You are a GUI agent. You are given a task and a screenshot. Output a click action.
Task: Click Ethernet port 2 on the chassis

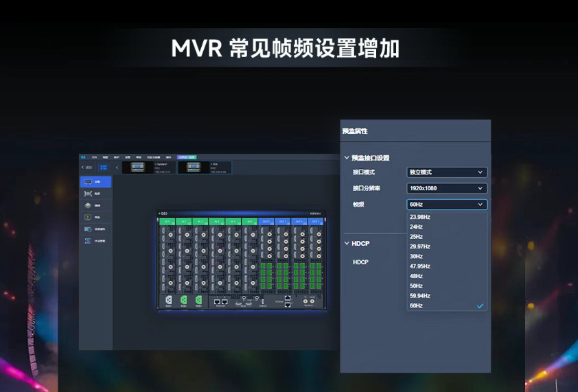224,301
